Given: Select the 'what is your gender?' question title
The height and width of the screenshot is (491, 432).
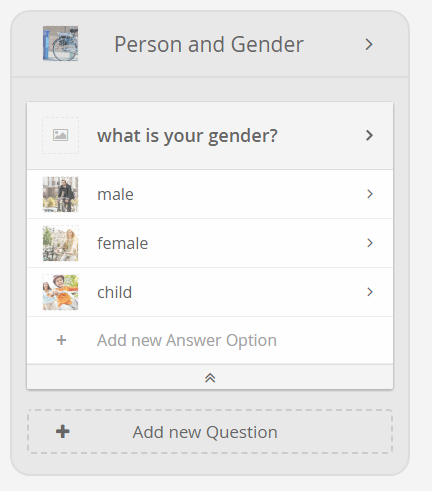Looking at the screenshot, I should pyautogui.click(x=187, y=136).
